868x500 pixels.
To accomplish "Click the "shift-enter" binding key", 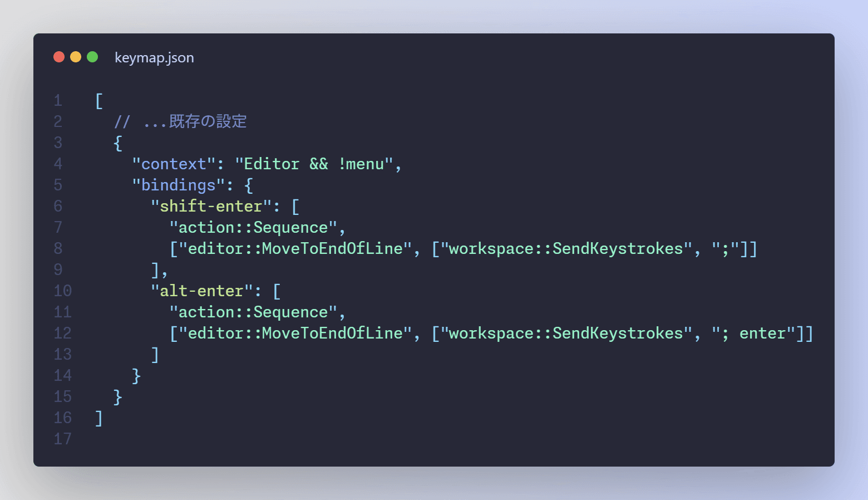I will (211, 207).
